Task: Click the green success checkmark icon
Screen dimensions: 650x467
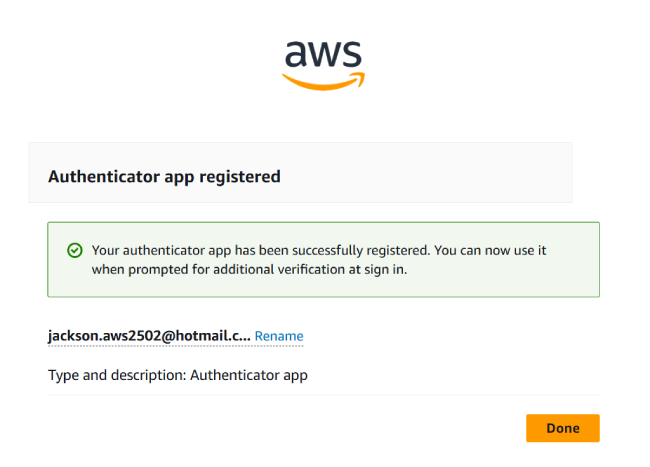Action: tap(73, 251)
